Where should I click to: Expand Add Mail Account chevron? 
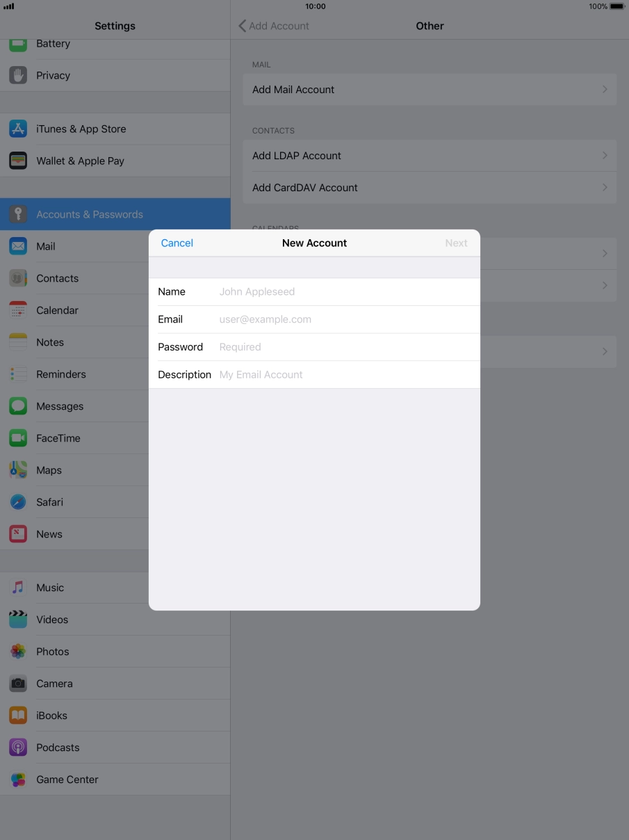(x=605, y=90)
